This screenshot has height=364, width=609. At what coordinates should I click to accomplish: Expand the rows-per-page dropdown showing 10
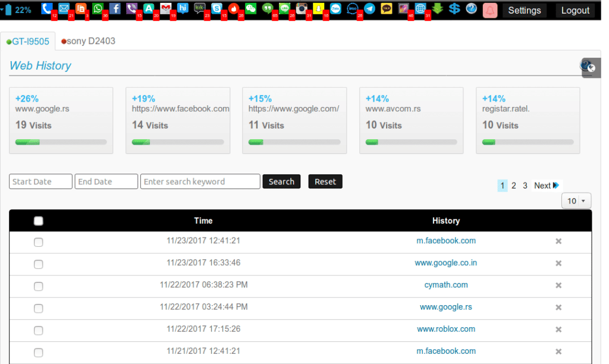[x=576, y=201]
